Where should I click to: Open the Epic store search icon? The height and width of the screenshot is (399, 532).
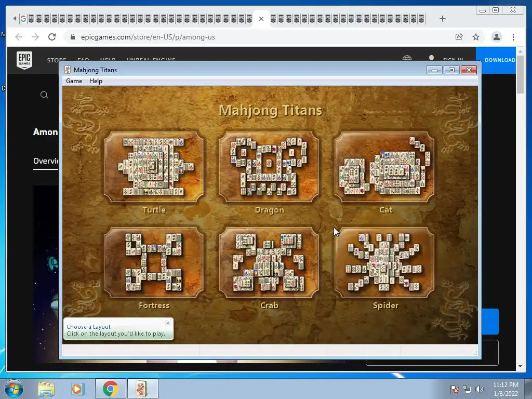click(x=44, y=95)
